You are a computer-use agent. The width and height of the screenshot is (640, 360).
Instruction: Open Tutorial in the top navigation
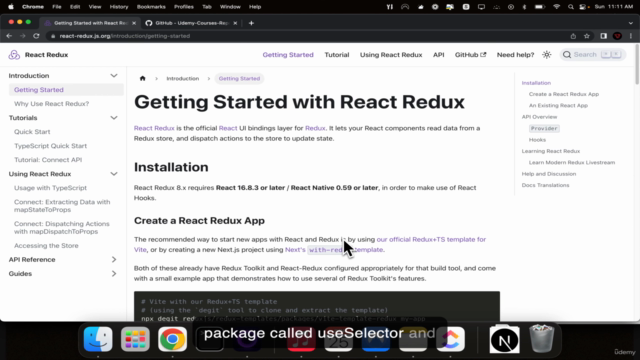tap(337, 55)
